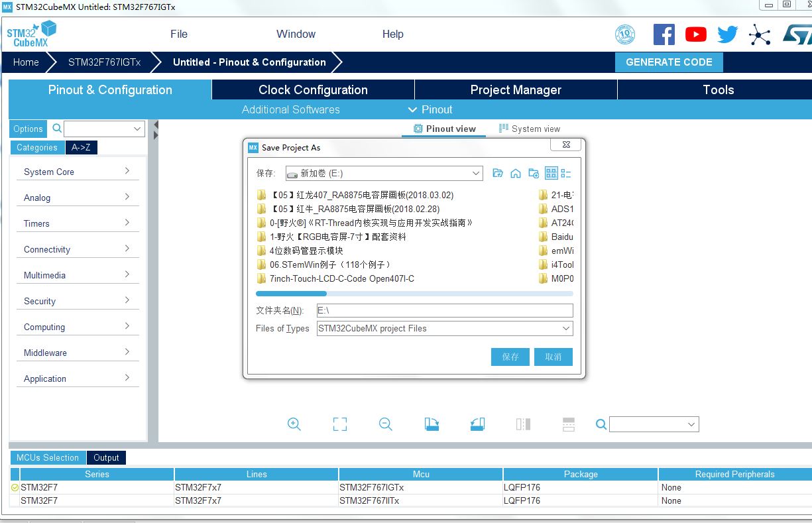The image size is (812, 523).
Task: Click the 保存 save button
Action: [x=510, y=357]
